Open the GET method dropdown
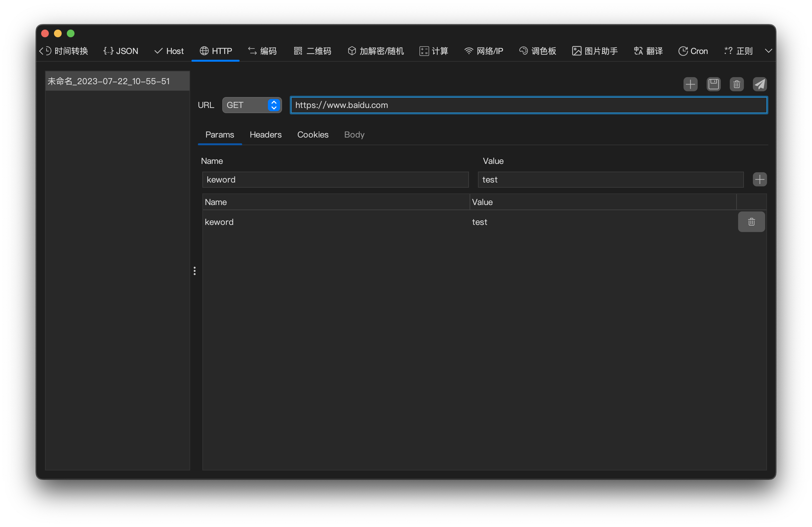 tap(252, 105)
